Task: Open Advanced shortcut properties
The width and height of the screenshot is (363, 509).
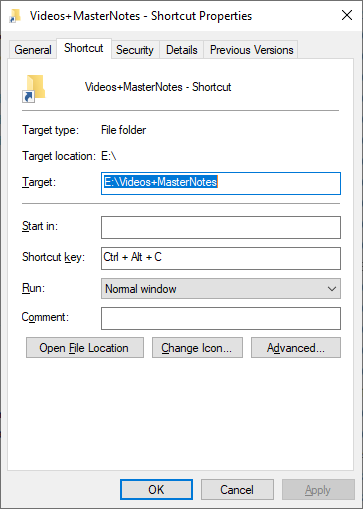Action: coord(296,348)
